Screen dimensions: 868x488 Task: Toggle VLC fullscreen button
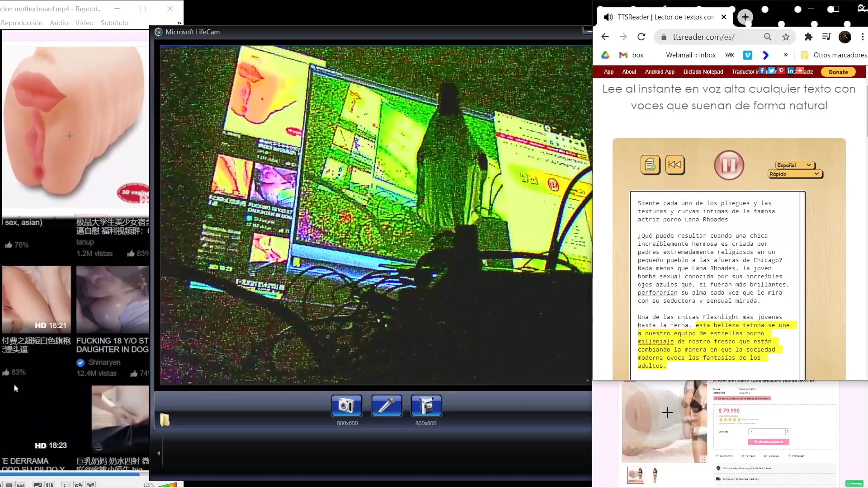(38, 485)
